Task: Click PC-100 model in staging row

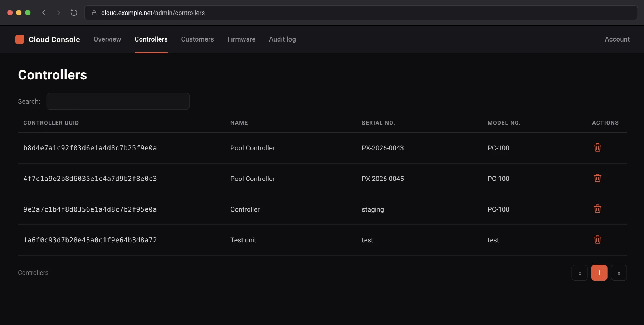Action: (x=498, y=209)
